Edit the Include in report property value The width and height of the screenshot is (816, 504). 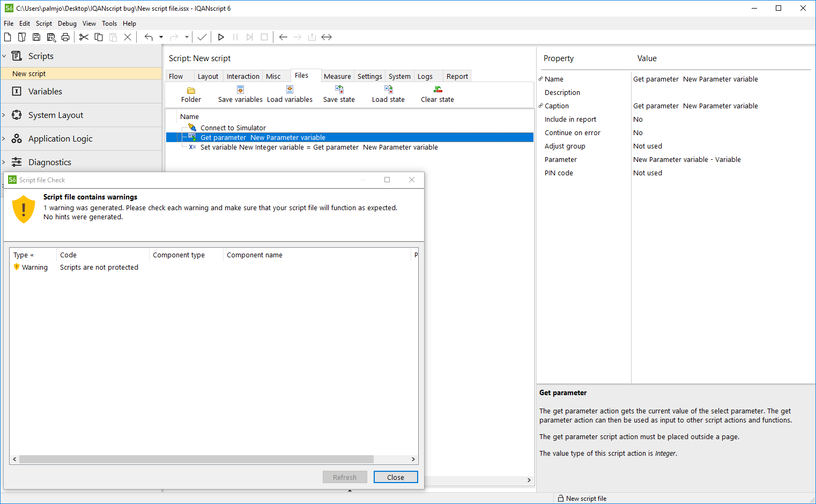(x=721, y=120)
